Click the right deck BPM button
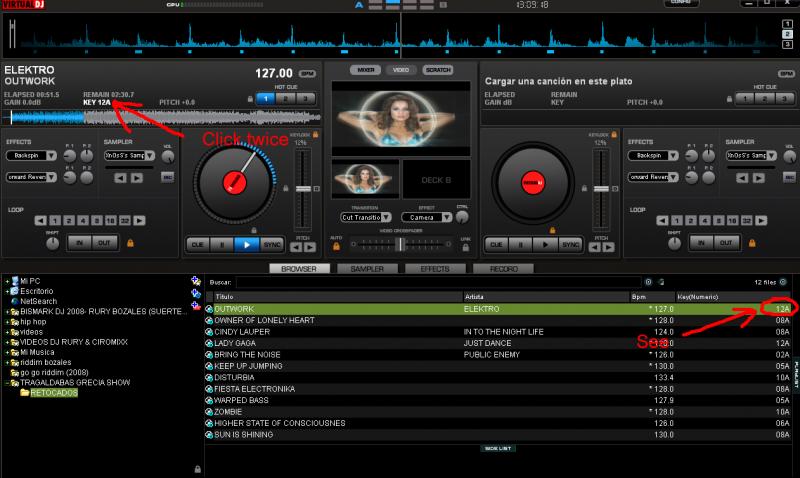800x478 pixels. point(786,73)
